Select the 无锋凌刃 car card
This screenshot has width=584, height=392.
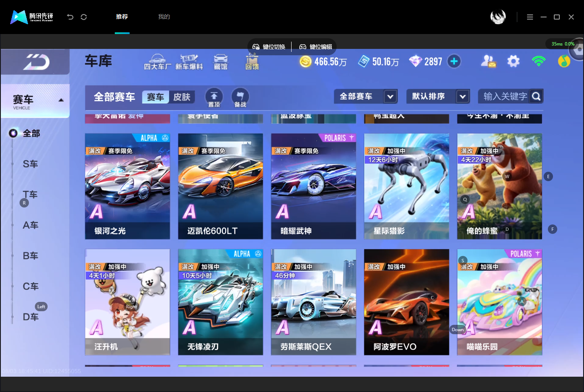click(221, 302)
